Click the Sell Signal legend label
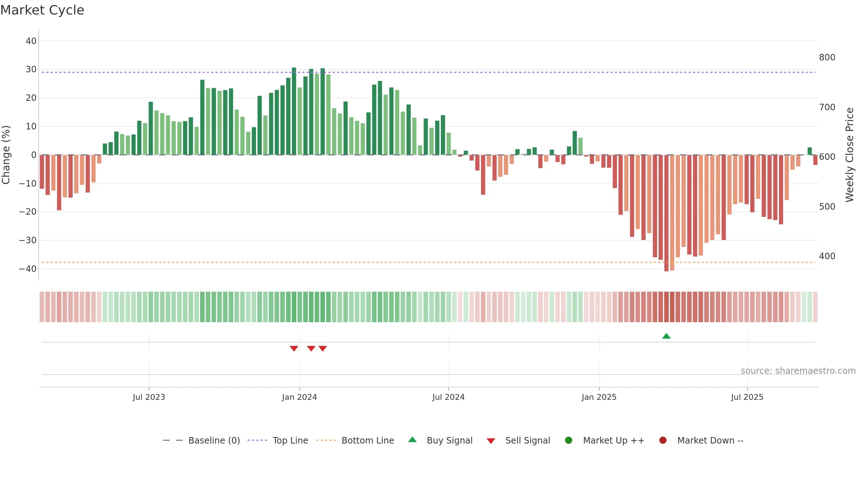 [528, 440]
